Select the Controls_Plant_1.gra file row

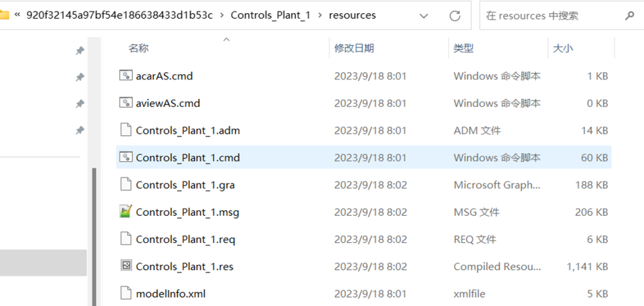[x=364, y=185]
